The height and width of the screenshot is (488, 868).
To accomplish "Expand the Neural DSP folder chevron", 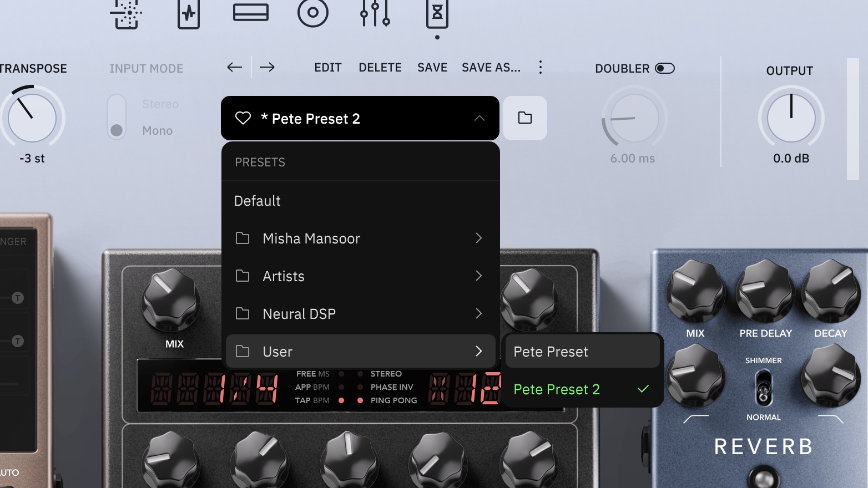I will tap(479, 314).
